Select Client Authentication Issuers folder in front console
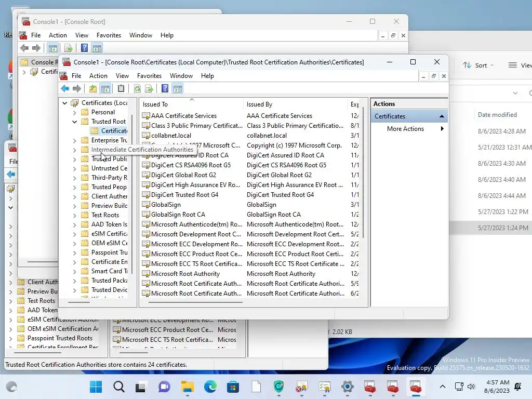532x399 pixels. click(104, 196)
